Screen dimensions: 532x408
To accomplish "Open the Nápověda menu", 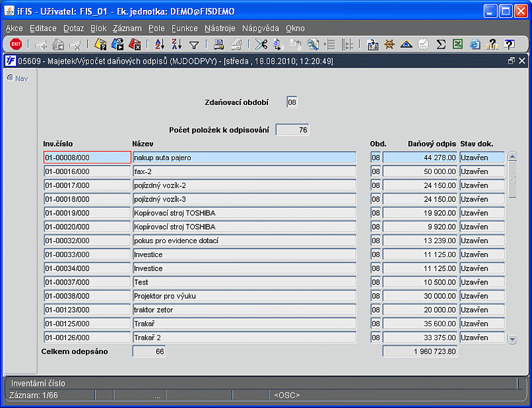I will [x=260, y=28].
